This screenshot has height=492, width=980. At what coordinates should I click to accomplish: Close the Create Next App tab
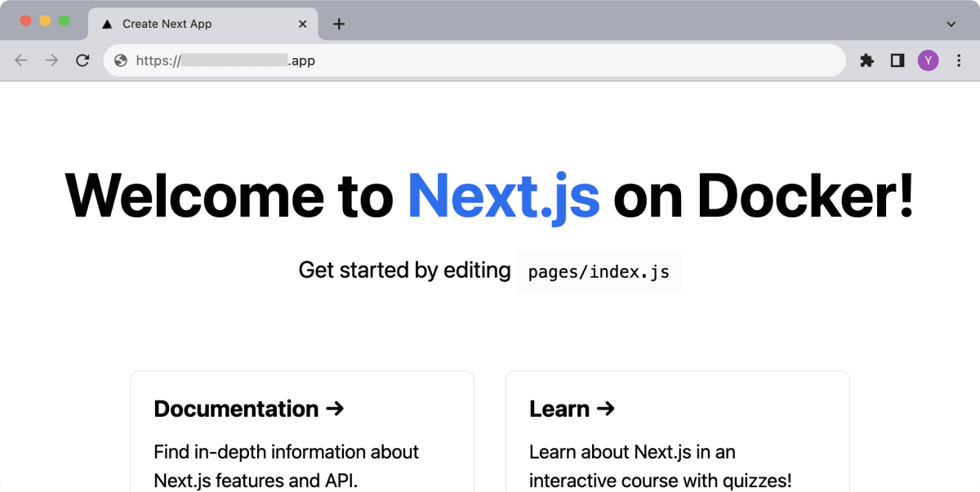tap(303, 24)
